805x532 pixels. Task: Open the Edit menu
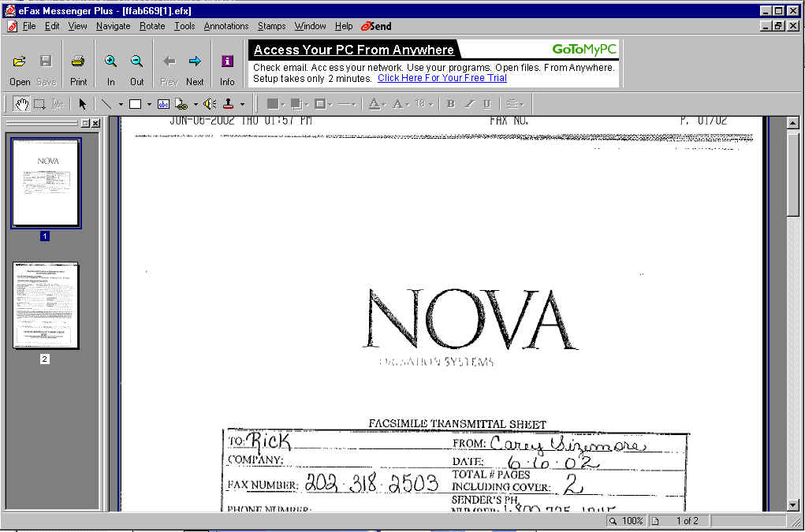52,26
